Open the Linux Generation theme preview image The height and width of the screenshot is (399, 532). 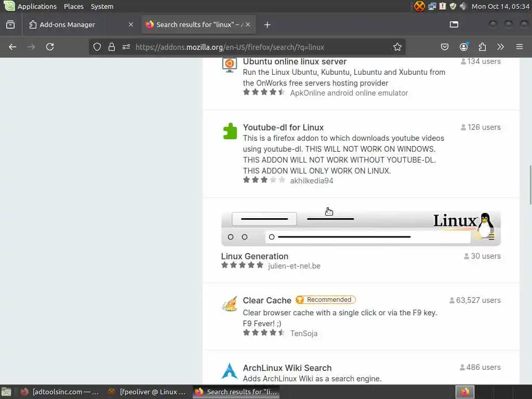click(361, 229)
